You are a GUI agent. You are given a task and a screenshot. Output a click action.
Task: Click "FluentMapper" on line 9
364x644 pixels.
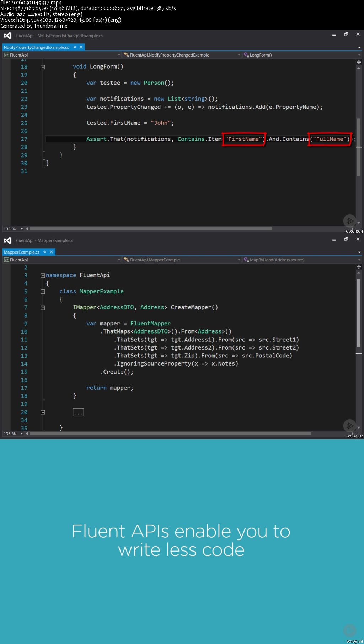tap(150, 324)
